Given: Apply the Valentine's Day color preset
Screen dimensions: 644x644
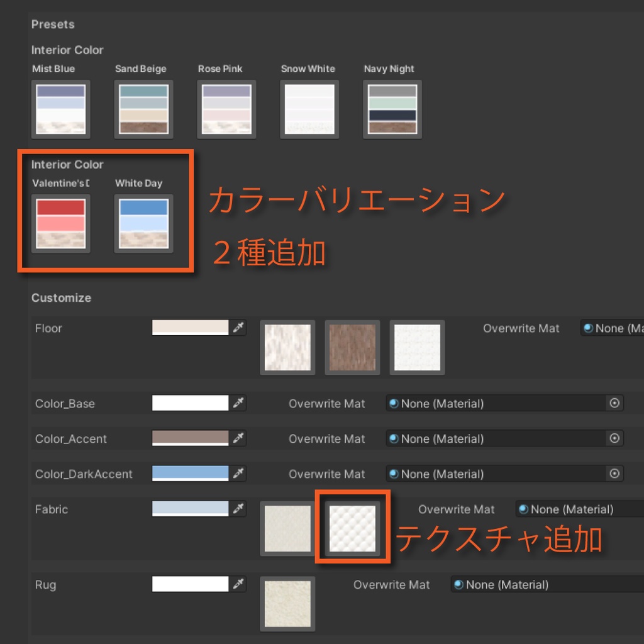Looking at the screenshot, I should pyautogui.click(x=60, y=223).
